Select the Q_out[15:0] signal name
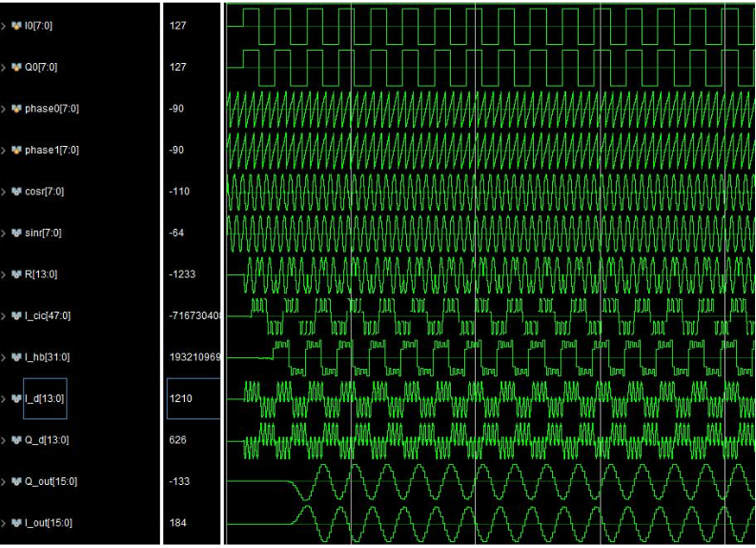Viewport: 756px width, 548px height. click(51, 482)
